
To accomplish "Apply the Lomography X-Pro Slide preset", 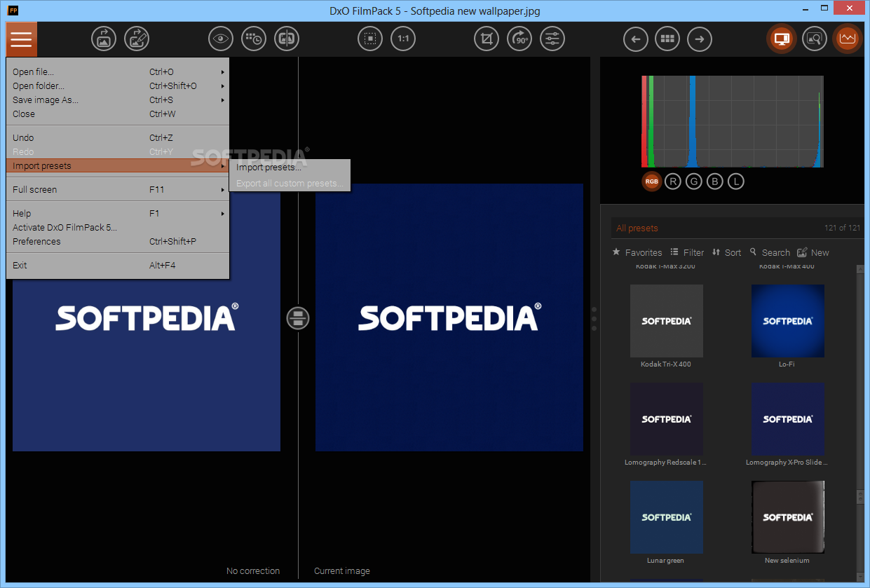I will click(x=787, y=419).
